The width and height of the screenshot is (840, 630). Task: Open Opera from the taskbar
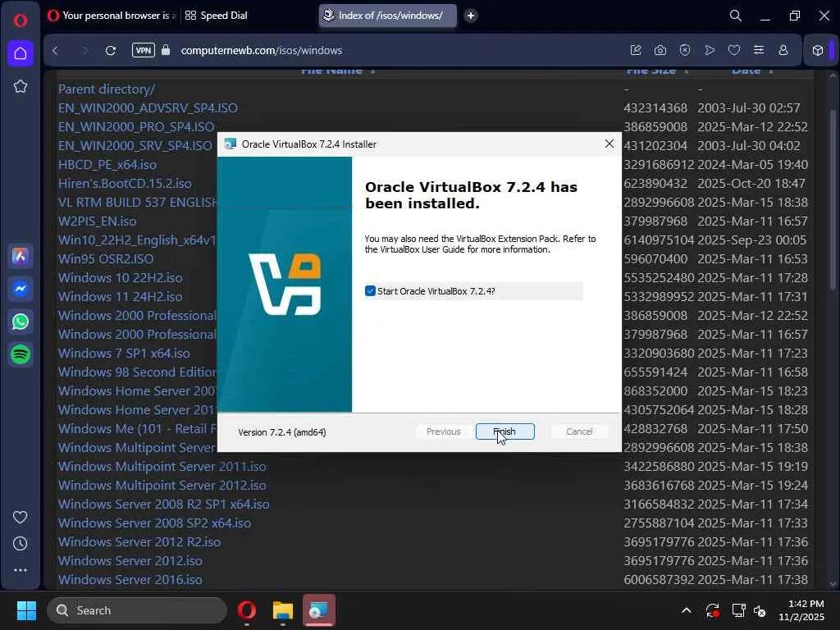click(247, 610)
